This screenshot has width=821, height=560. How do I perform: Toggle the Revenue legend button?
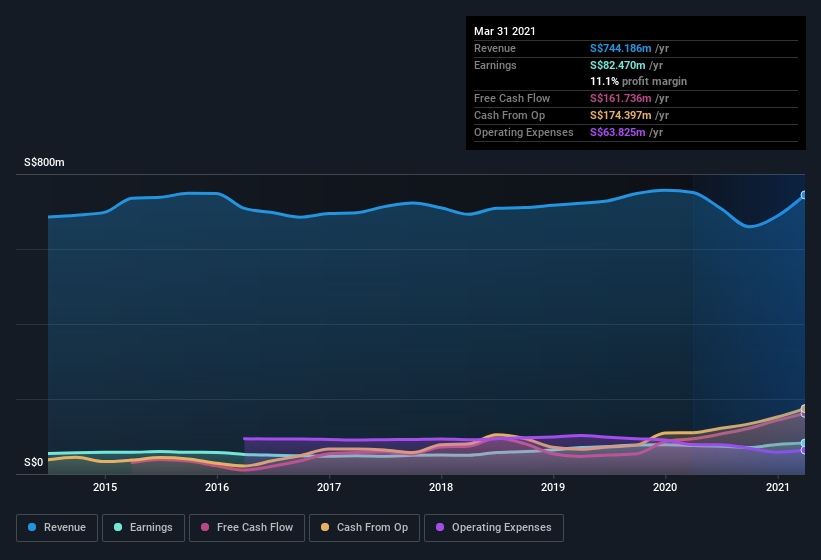click(x=57, y=528)
